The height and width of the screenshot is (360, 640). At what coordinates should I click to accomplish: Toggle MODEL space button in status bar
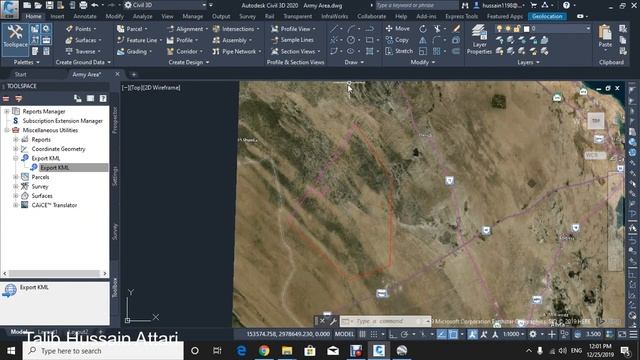pyautogui.click(x=344, y=334)
